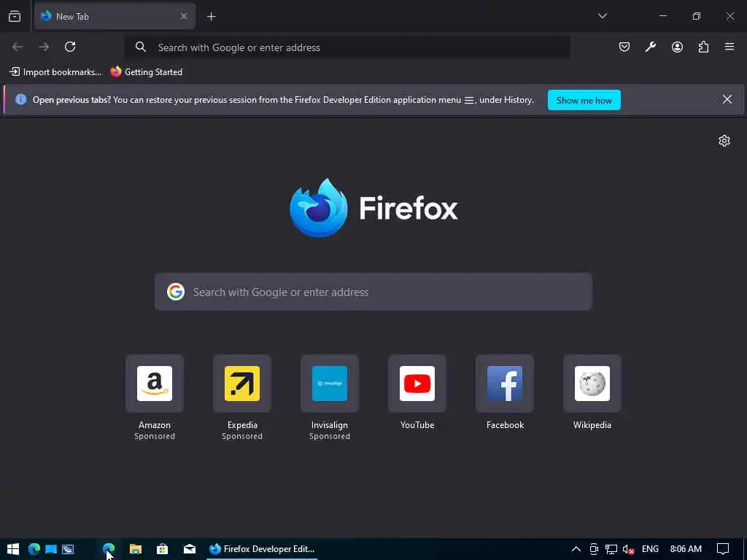
Task: Dismiss the restore session notification
Action: (727, 99)
